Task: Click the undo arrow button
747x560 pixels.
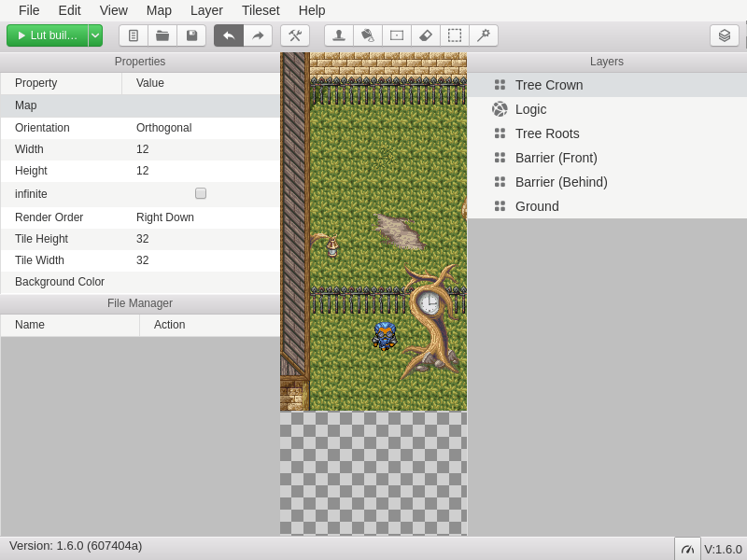Action: click(x=229, y=35)
